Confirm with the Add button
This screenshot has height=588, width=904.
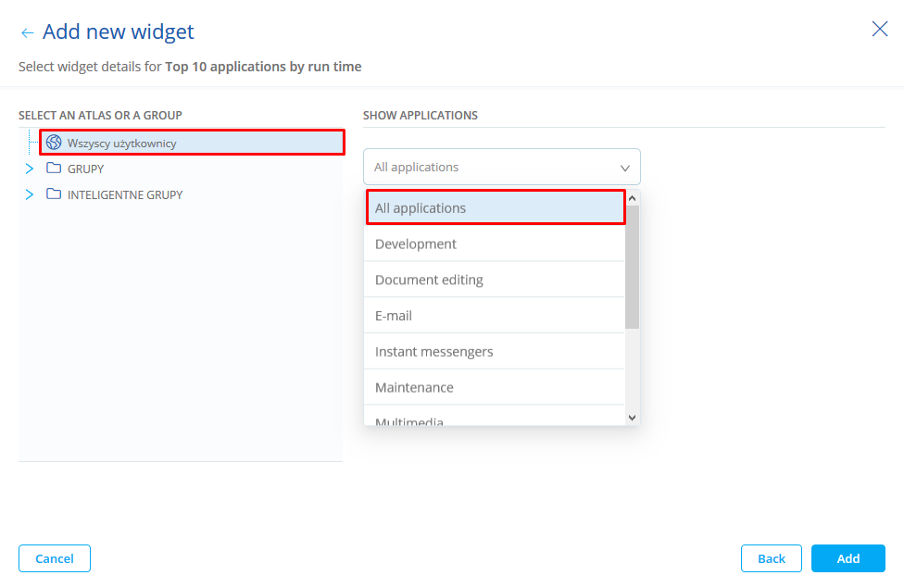[848, 558]
